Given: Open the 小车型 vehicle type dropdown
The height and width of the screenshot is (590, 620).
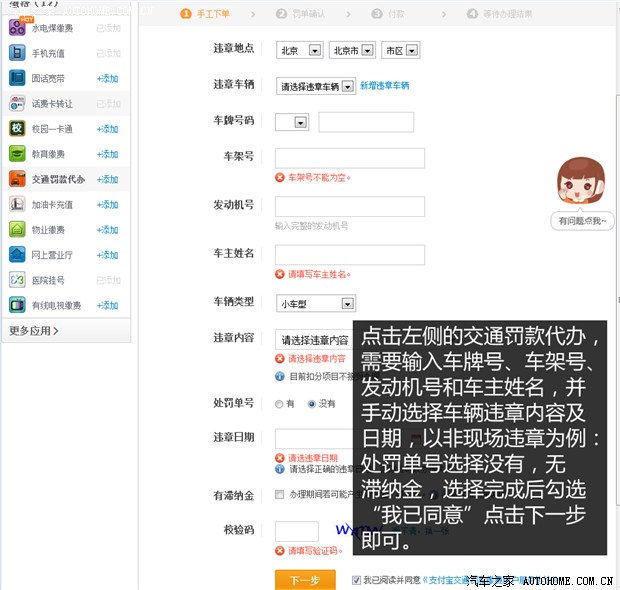Looking at the screenshot, I should point(316,303).
